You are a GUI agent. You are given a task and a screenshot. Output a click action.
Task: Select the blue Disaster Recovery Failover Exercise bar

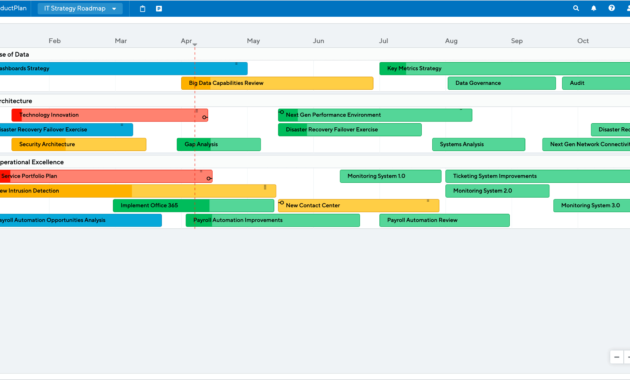pos(66,130)
